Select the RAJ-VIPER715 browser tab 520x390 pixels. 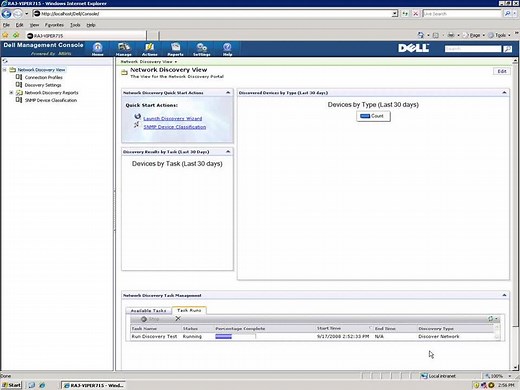(x=85, y=36)
